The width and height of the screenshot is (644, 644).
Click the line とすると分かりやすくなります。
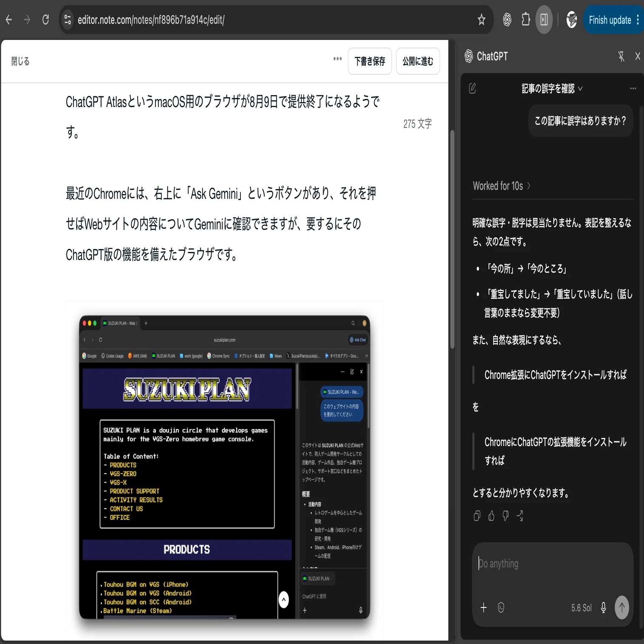521,493
